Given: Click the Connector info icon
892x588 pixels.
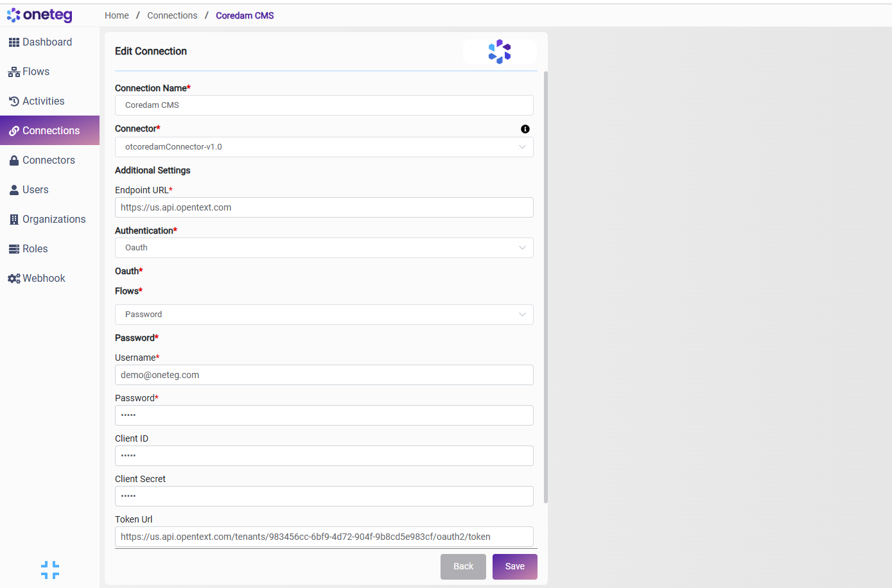Looking at the screenshot, I should click(525, 129).
